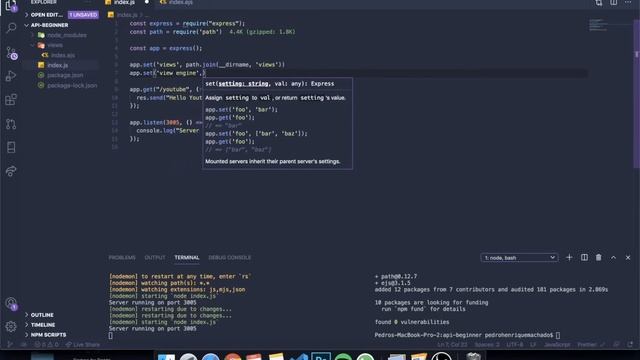Screen dimensions: 640x360
Task: Collapse the API-BEGINNER folder section
Action: tap(49, 25)
